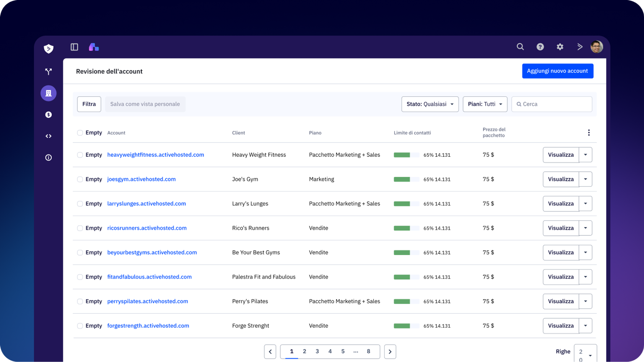Click the Cerca search field

552,104
